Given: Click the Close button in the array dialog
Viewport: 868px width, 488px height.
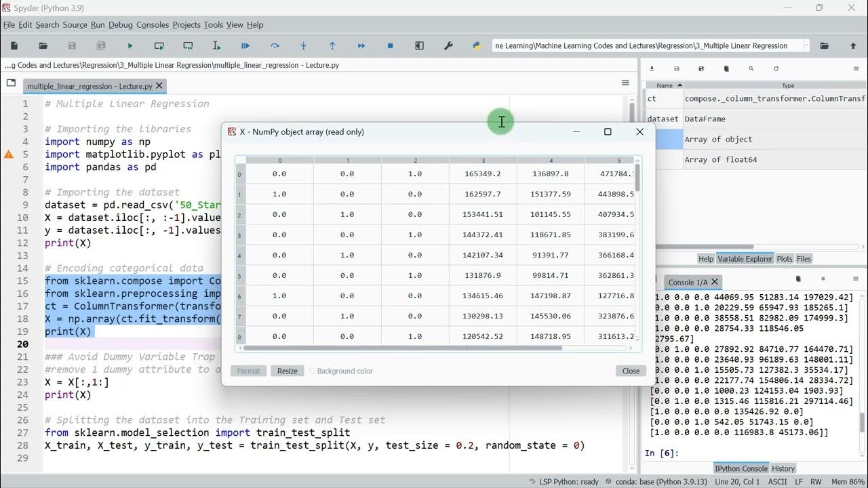Looking at the screenshot, I should (x=631, y=371).
